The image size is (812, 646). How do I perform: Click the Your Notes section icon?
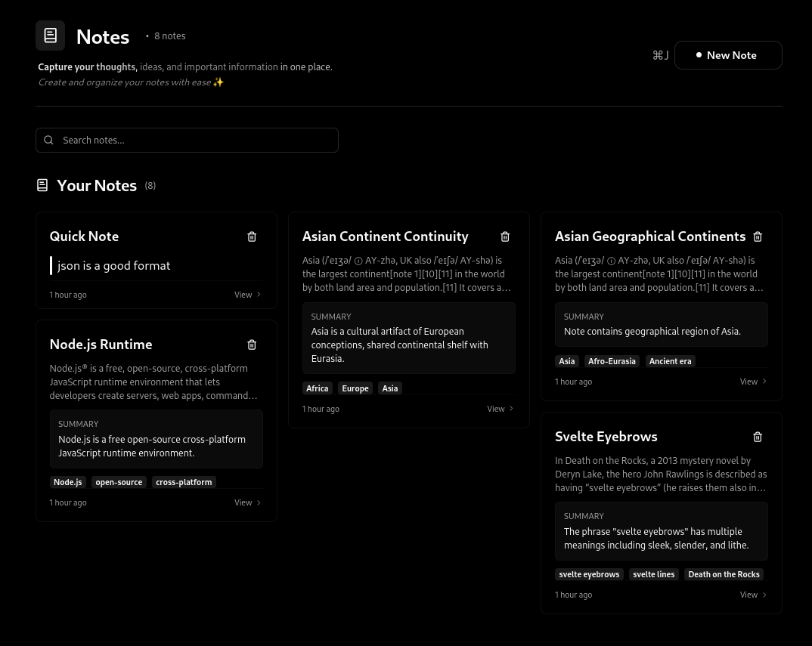pyautogui.click(x=42, y=185)
